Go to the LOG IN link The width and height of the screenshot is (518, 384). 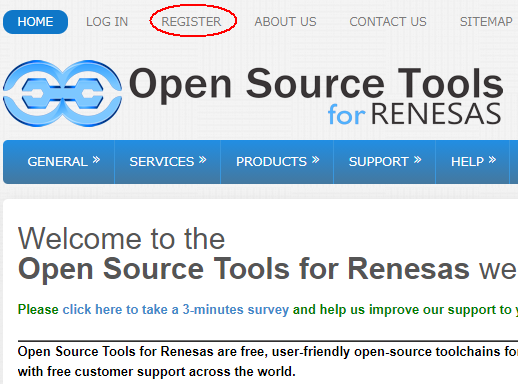107,22
